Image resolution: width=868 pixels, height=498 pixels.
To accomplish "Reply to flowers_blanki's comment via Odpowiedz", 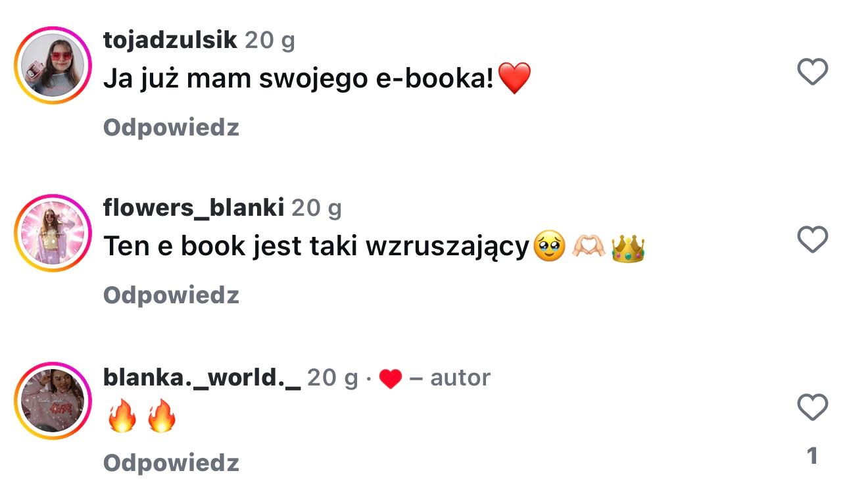I will pos(171,295).
